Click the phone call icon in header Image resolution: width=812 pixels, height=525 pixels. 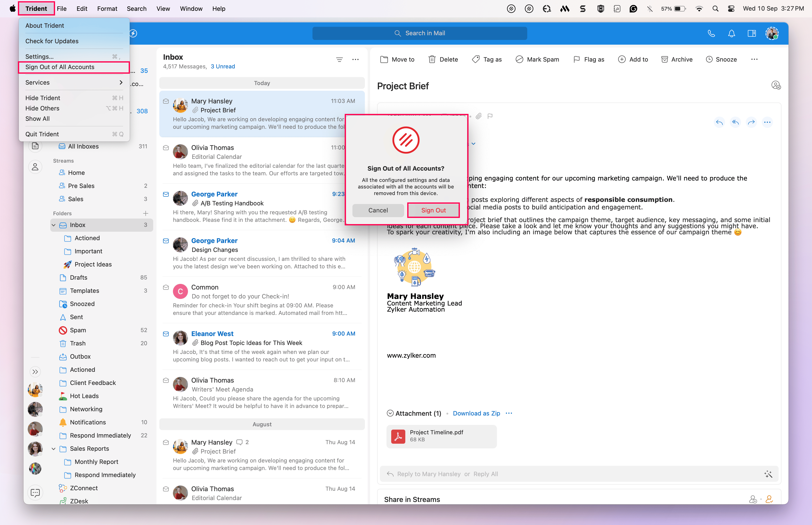click(x=711, y=33)
